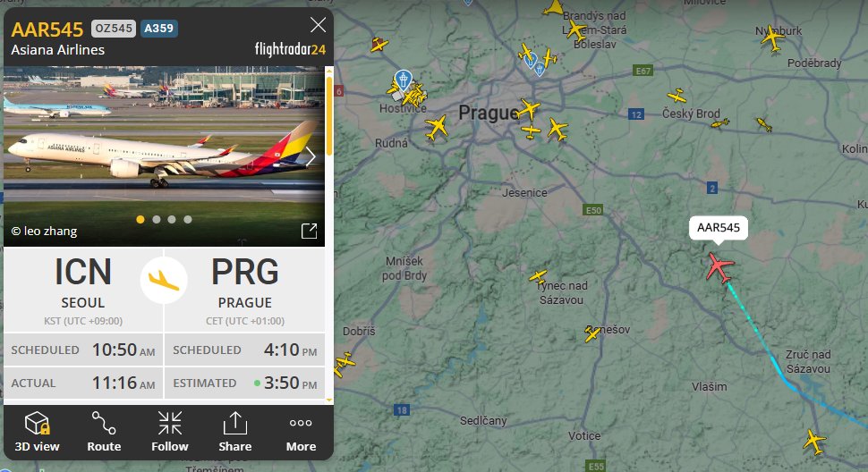The width and height of the screenshot is (868, 472).
Task: Click the A359 aircraft type badge
Action: pos(159,29)
